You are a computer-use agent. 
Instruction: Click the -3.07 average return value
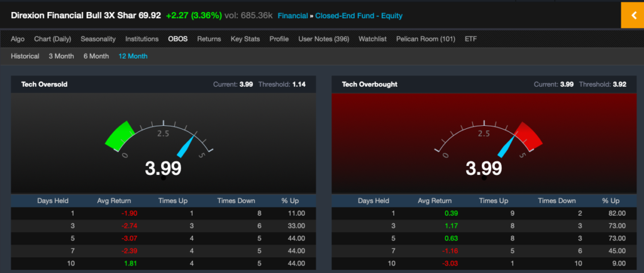tap(129, 238)
